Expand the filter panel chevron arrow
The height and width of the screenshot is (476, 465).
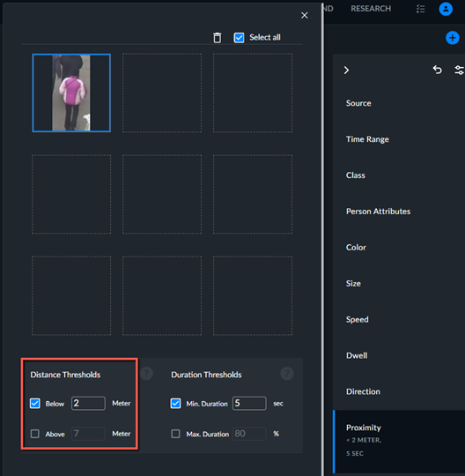click(x=346, y=71)
